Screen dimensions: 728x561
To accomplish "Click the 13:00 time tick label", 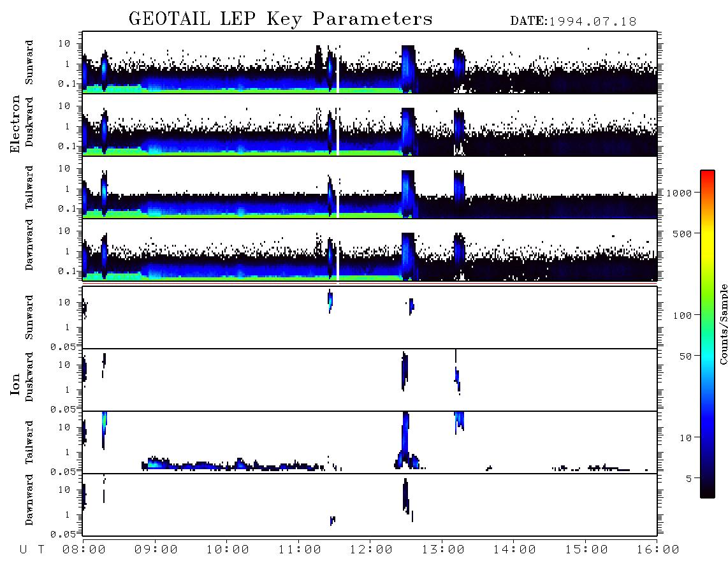I will pos(443,550).
